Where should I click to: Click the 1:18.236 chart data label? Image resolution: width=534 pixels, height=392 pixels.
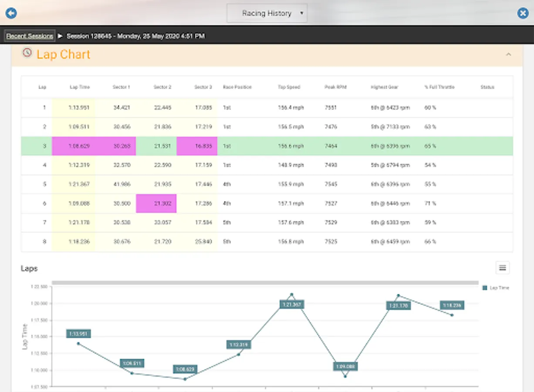point(452,305)
